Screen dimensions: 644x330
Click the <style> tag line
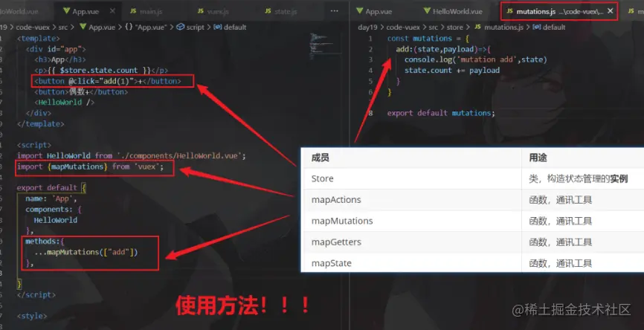(x=32, y=316)
